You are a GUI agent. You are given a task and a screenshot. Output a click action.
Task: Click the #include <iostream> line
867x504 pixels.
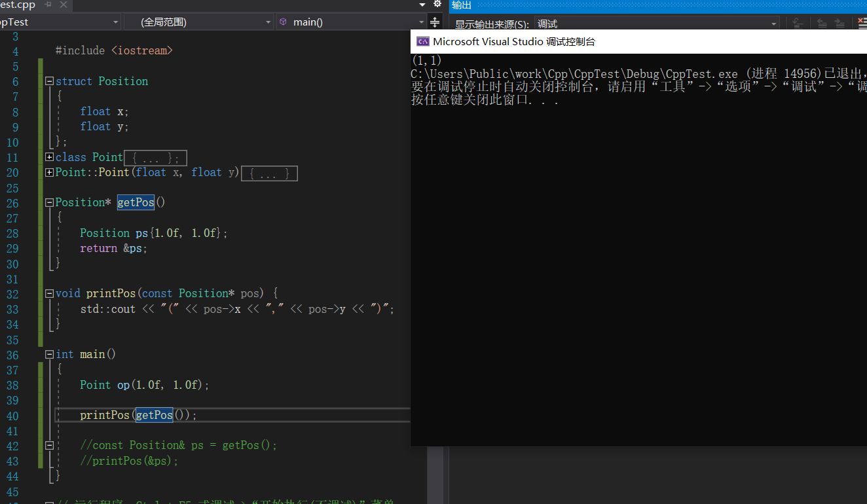coord(114,50)
